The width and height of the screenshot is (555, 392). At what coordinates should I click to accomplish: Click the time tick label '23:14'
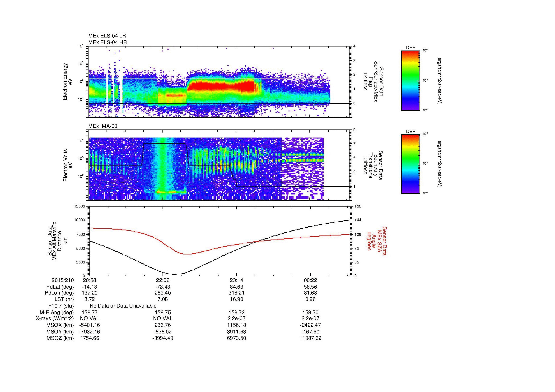[x=236, y=280]
